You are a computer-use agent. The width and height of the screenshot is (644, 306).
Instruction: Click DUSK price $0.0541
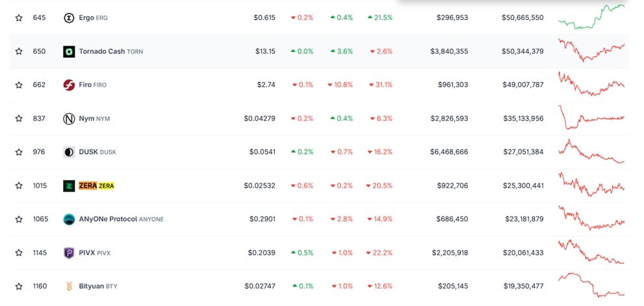coord(263,152)
